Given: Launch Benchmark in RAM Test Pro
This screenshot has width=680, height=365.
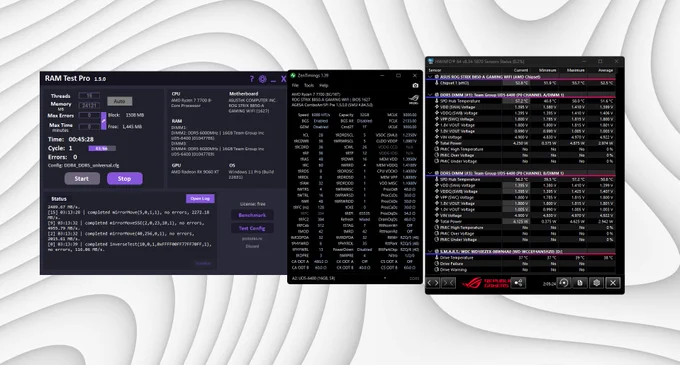Looking at the screenshot, I should (x=252, y=215).
